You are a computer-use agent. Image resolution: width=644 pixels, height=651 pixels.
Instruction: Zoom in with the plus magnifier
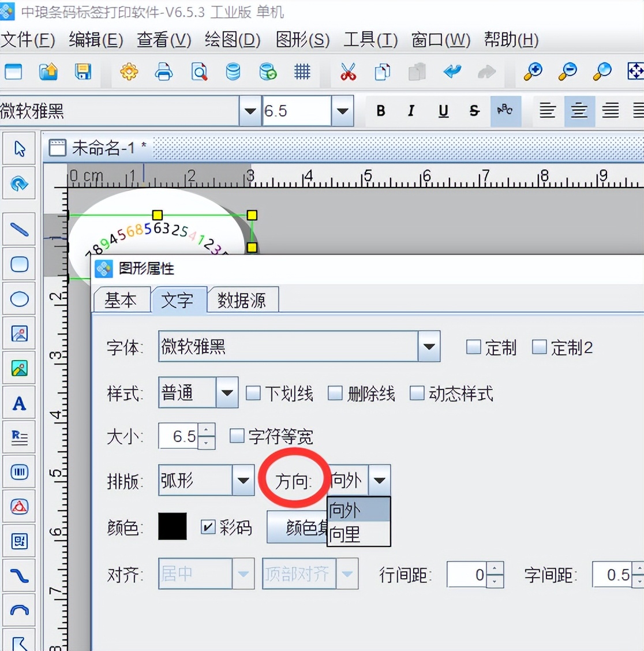[x=533, y=72]
